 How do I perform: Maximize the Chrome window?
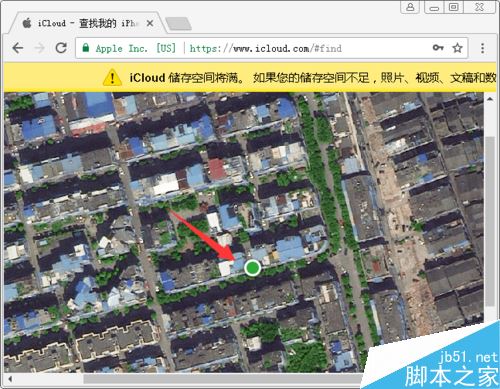453,7
